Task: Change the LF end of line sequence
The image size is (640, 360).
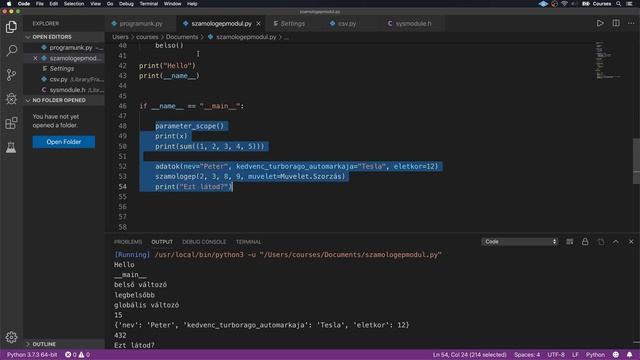Action: pos(575,355)
